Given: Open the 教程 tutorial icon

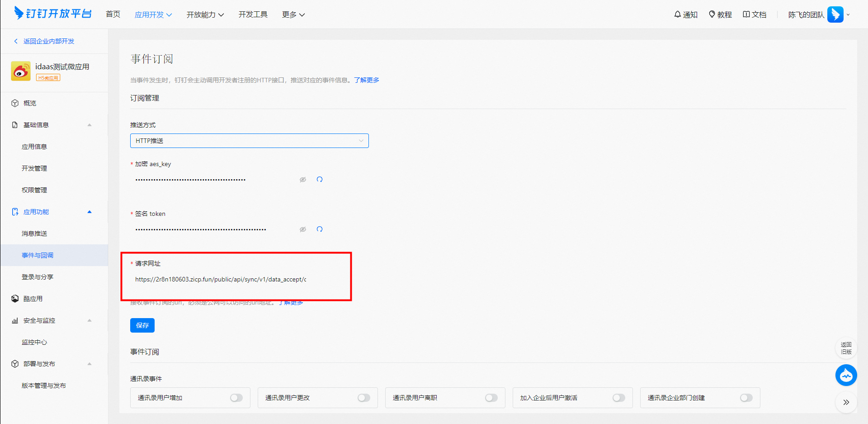Looking at the screenshot, I should pos(712,14).
